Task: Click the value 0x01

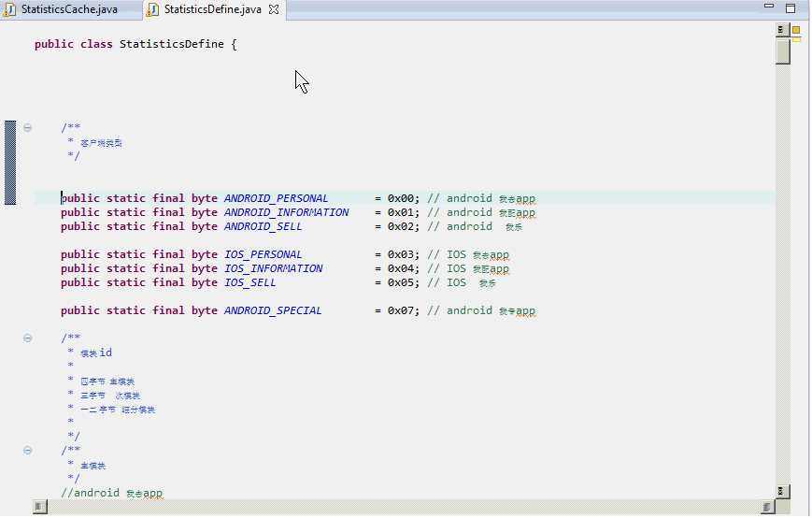Action: (x=401, y=212)
